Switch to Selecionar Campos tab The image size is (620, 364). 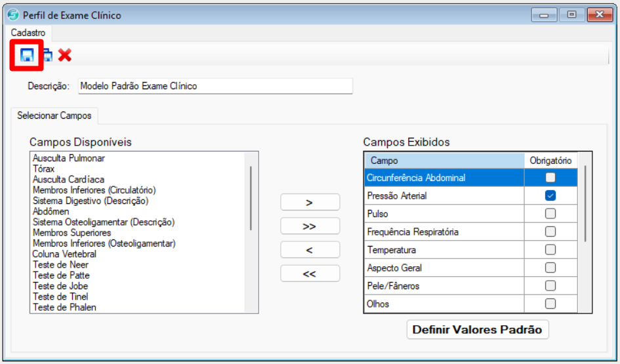(54, 116)
